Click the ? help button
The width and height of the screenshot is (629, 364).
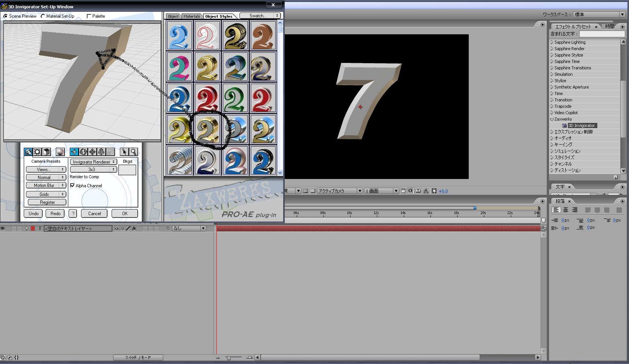click(73, 213)
